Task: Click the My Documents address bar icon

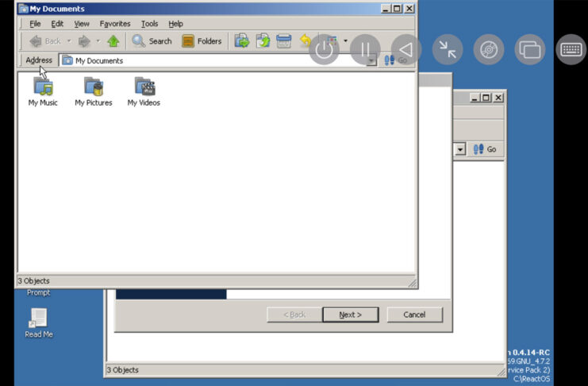Action: click(67, 60)
